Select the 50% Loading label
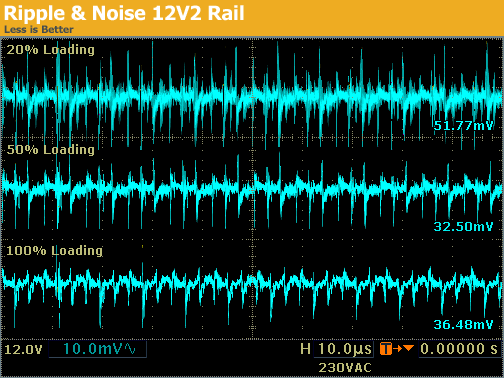 point(51,150)
